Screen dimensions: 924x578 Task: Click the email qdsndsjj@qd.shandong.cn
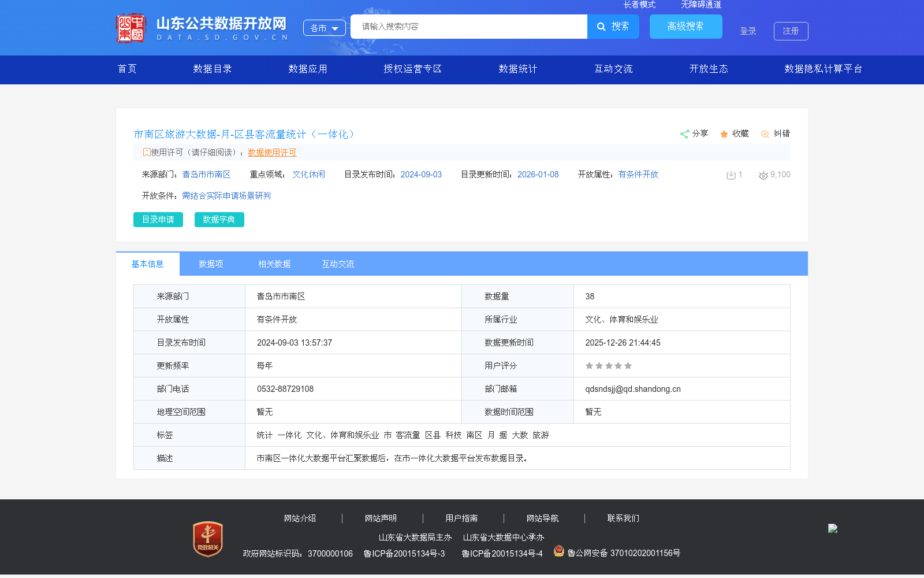[633, 389]
